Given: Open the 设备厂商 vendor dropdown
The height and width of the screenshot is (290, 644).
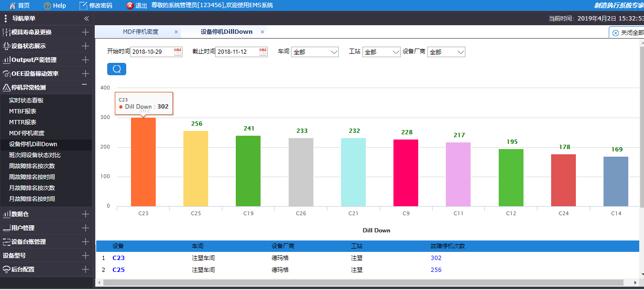Looking at the screenshot, I should (x=446, y=52).
